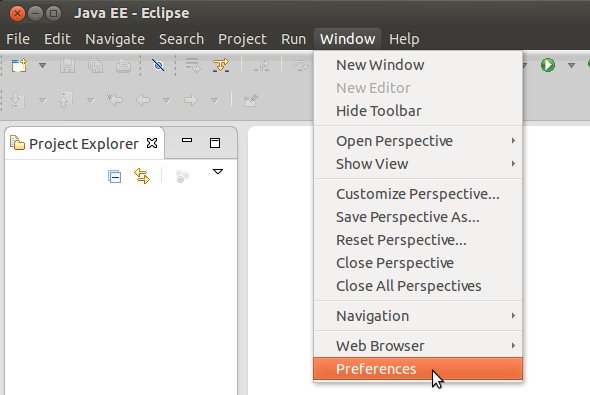The height and width of the screenshot is (395, 590).
Task: Open the Previous Annotation dropdown arrow
Action: pos(90,100)
